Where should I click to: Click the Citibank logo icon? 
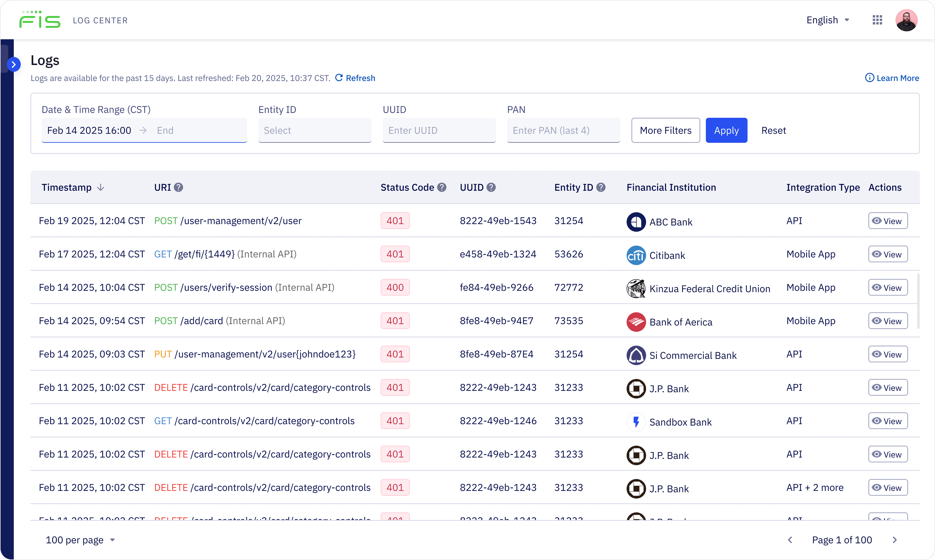pyautogui.click(x=636, y=255)
